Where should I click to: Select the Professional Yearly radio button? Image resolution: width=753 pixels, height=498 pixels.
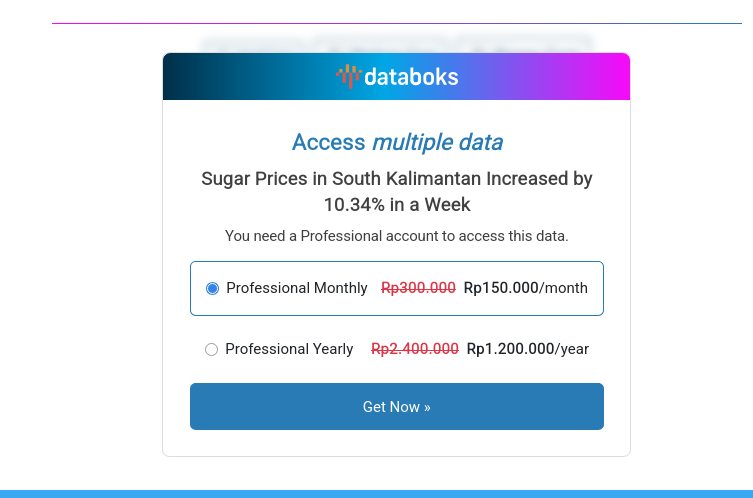211,350
